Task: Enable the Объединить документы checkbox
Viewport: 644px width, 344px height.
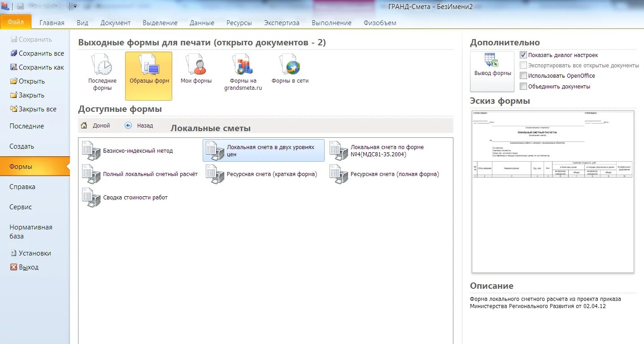Action: [523, 86]
